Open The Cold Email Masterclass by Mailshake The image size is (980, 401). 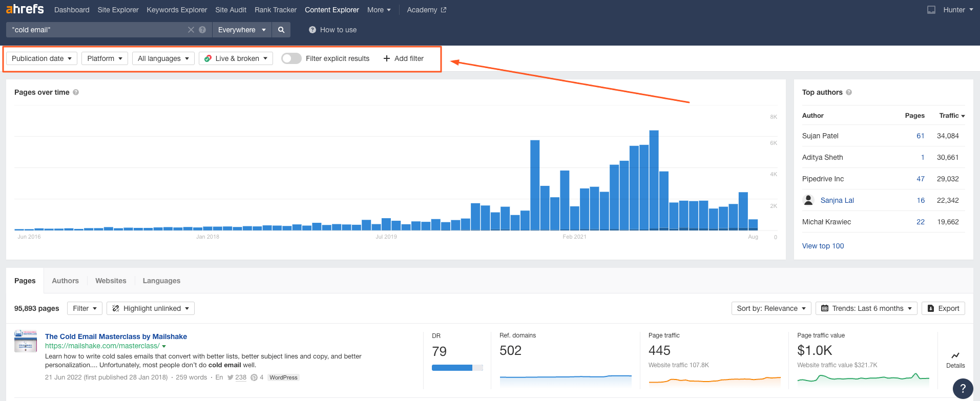point(116,336)
